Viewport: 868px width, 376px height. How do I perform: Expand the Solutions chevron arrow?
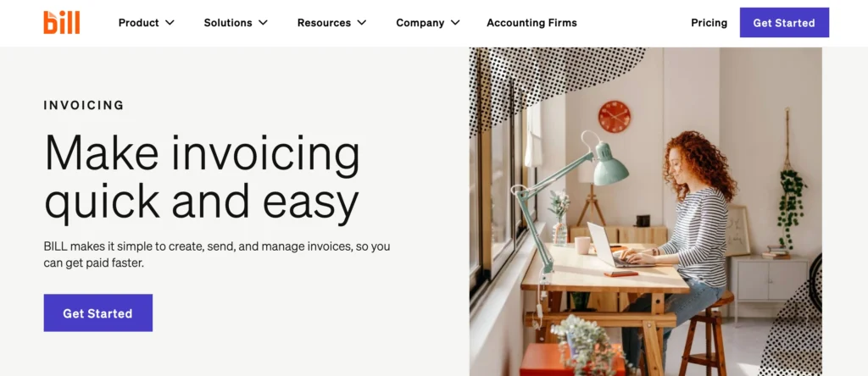[264, 23]
